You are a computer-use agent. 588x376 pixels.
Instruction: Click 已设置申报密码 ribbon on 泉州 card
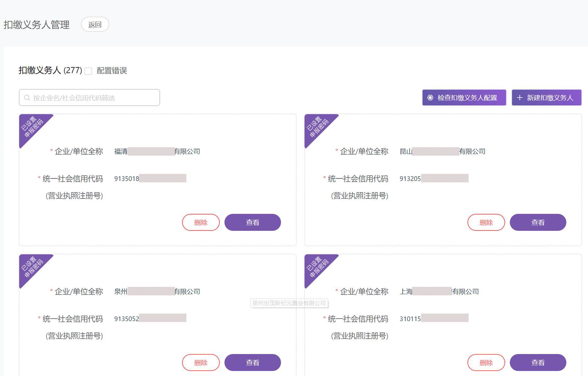[32, 267]
